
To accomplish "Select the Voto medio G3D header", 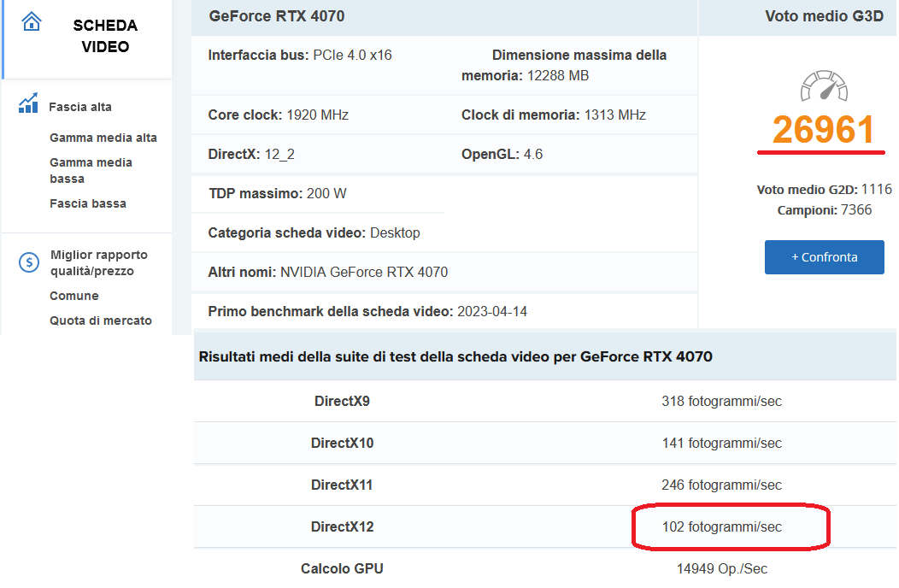I will [824, 16].
